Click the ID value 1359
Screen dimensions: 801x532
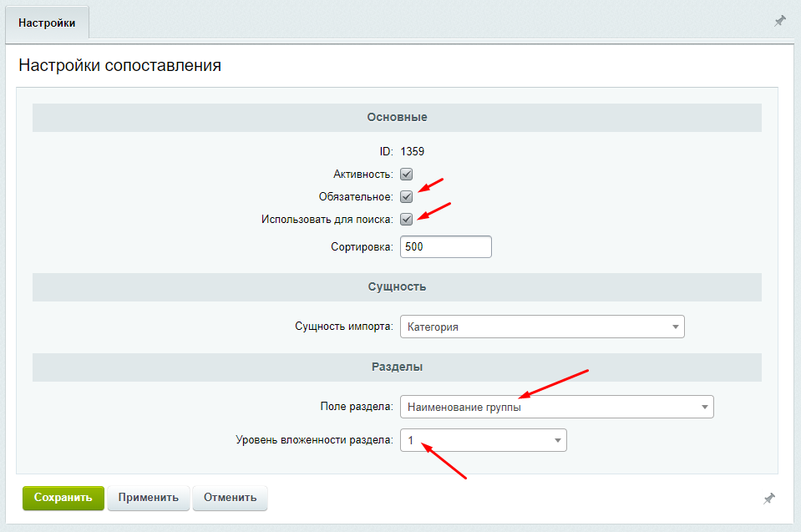413,152
